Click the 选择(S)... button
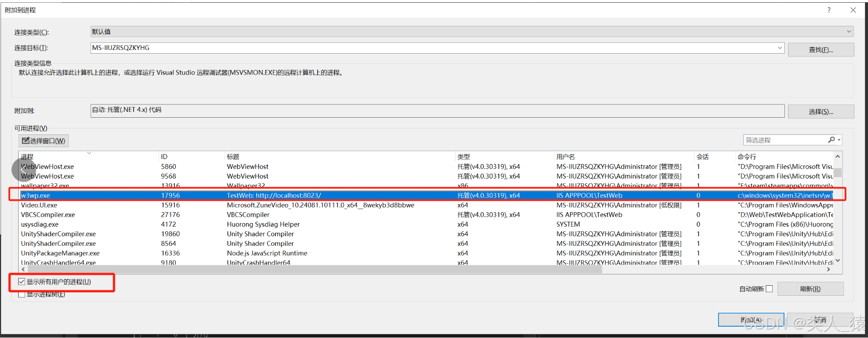This screenshot has width=868, height=338. 821,111
